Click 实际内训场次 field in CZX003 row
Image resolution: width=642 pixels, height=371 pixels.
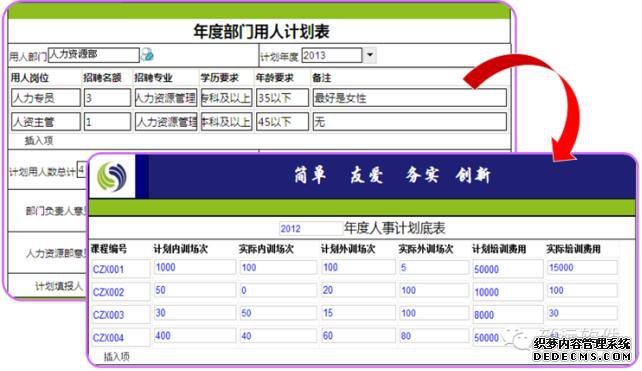278,313
